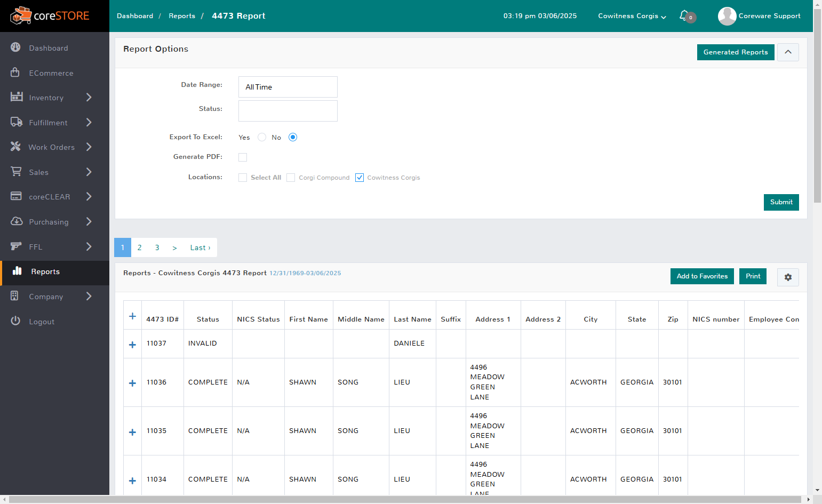Click the Generated Reports button

point(736,52)
